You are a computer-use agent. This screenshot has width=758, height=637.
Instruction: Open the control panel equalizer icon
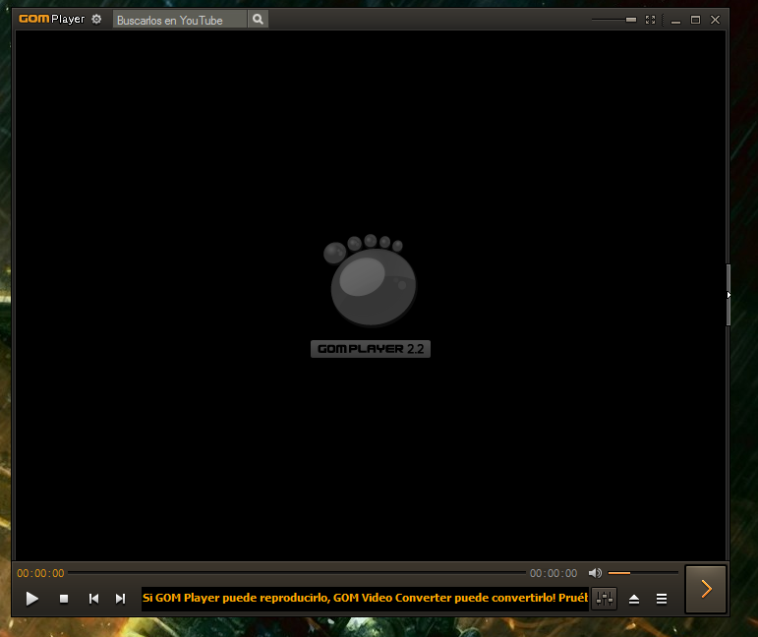click(604, 599)
